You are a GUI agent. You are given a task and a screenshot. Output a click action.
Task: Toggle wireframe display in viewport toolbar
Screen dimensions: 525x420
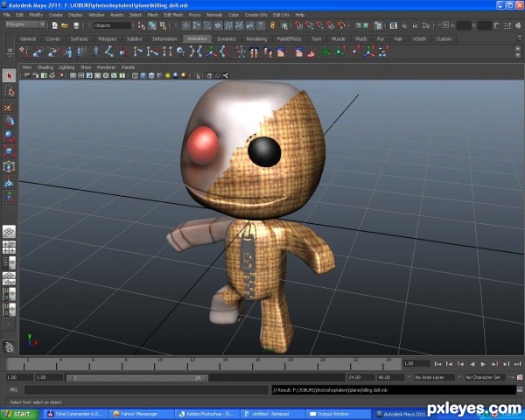(135, 76)
